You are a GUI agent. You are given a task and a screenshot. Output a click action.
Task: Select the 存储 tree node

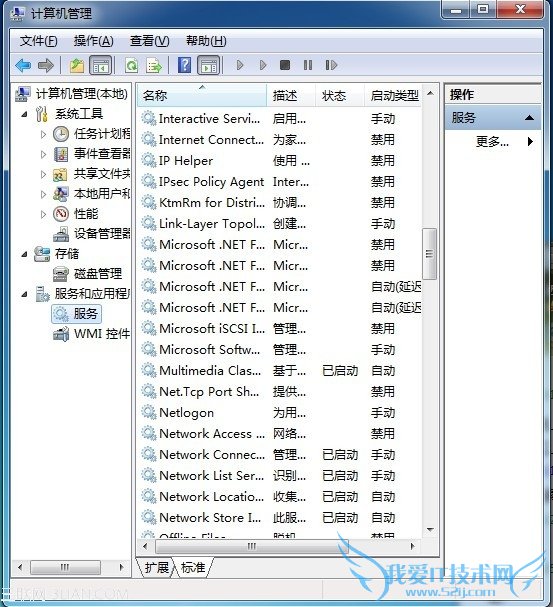tap(56, 254)
